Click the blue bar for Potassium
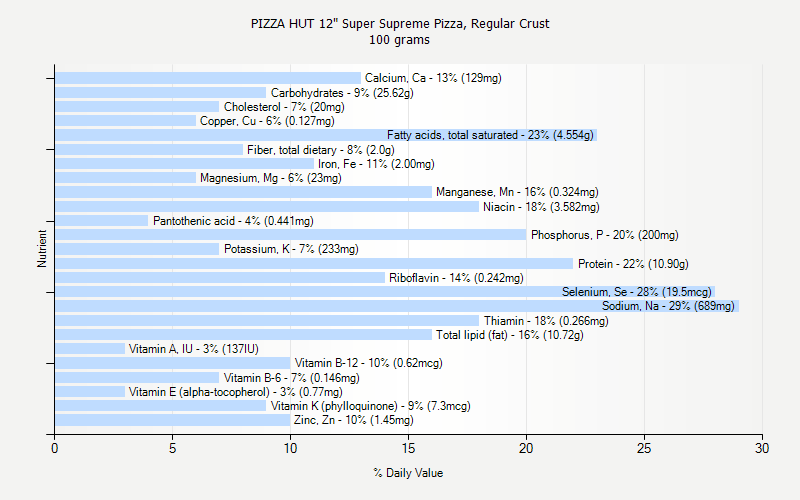 137,249
